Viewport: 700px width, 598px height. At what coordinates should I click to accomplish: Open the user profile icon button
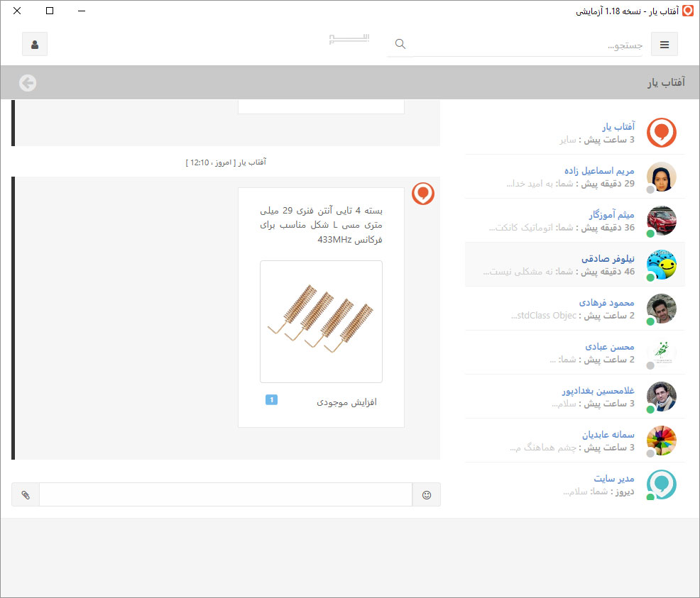coord(35,44)
